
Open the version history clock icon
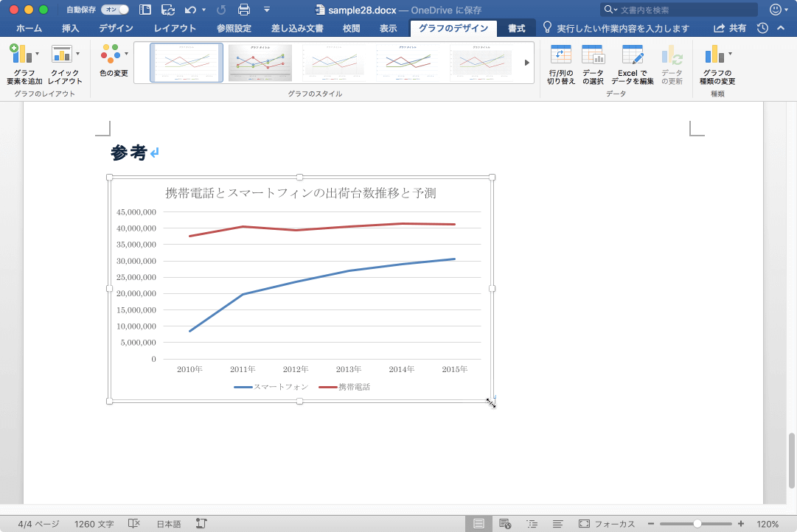pos(762,29)
